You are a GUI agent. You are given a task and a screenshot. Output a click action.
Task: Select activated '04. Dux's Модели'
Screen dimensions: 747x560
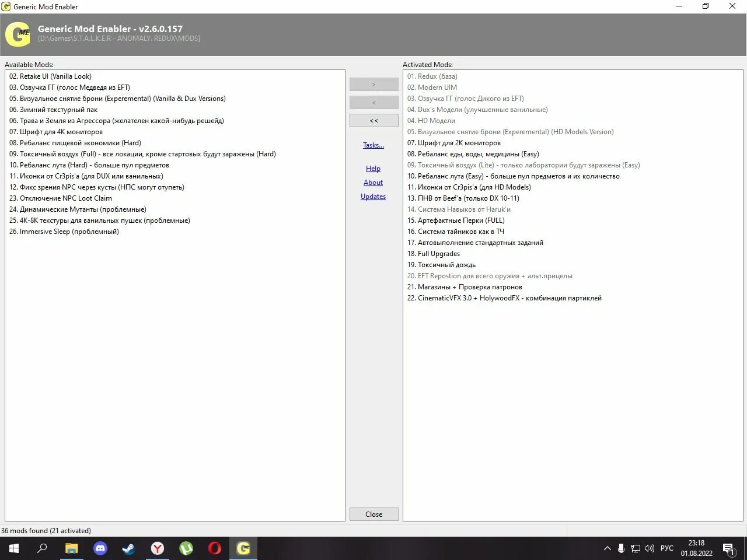tap(477, 110)
